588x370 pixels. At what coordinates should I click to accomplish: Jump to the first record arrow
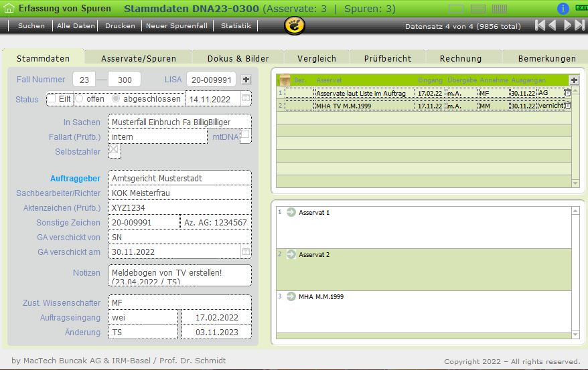tap(540, 25)
